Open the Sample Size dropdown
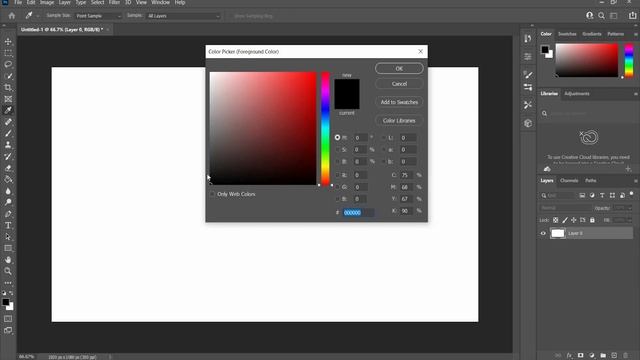The height and width of the screenshot is (360, 640). click(98, 16)
